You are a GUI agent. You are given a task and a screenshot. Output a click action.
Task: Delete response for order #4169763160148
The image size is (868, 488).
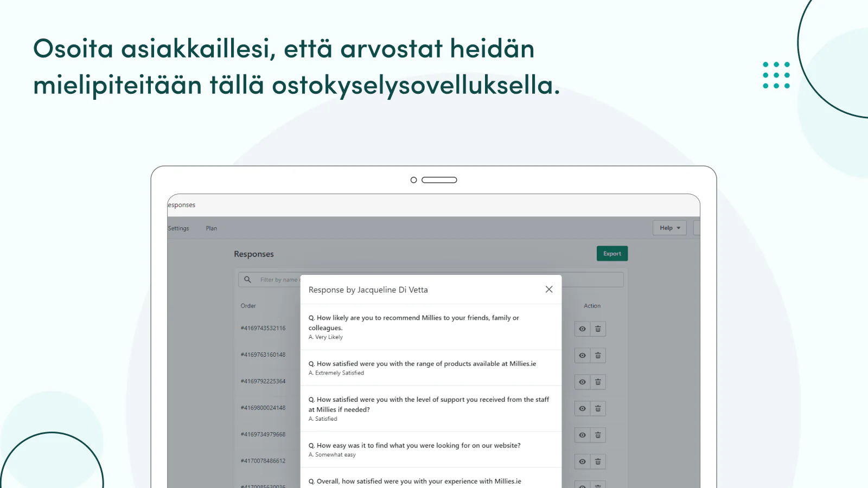598,356
